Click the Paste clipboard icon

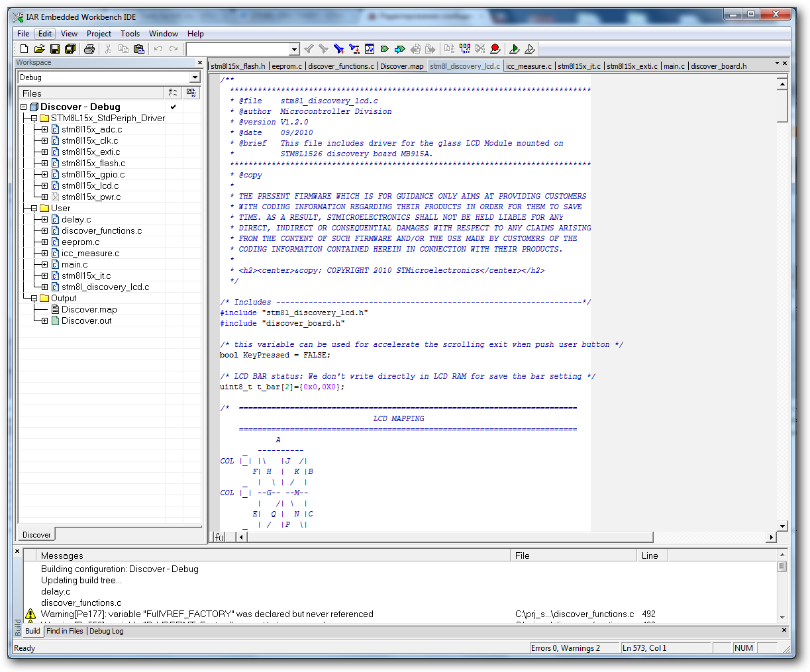(x=138, y=49)
